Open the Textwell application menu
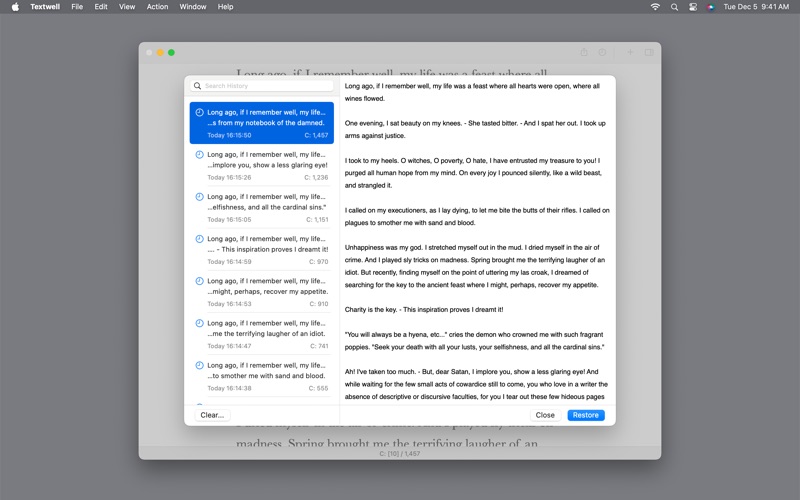Image resolution: width=800 pixels, height=500 pixels. click(45, 7)
